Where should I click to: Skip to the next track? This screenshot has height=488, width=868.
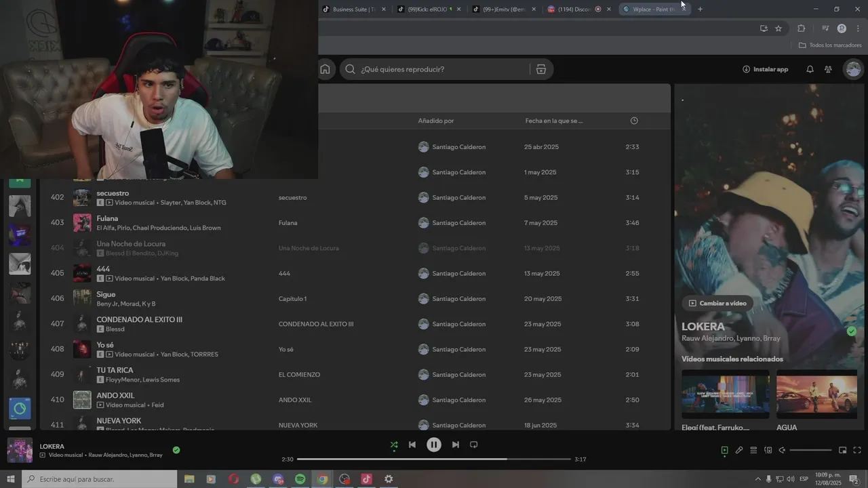pos(456,445)
